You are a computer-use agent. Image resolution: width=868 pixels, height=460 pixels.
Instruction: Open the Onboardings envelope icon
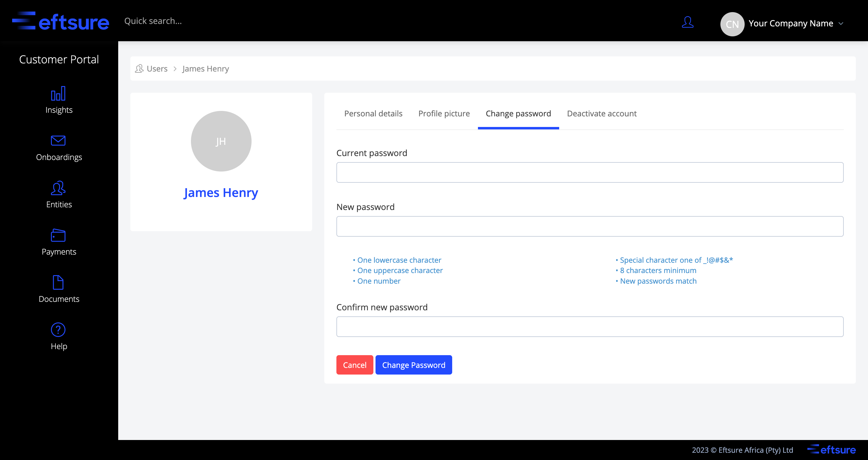58,140
